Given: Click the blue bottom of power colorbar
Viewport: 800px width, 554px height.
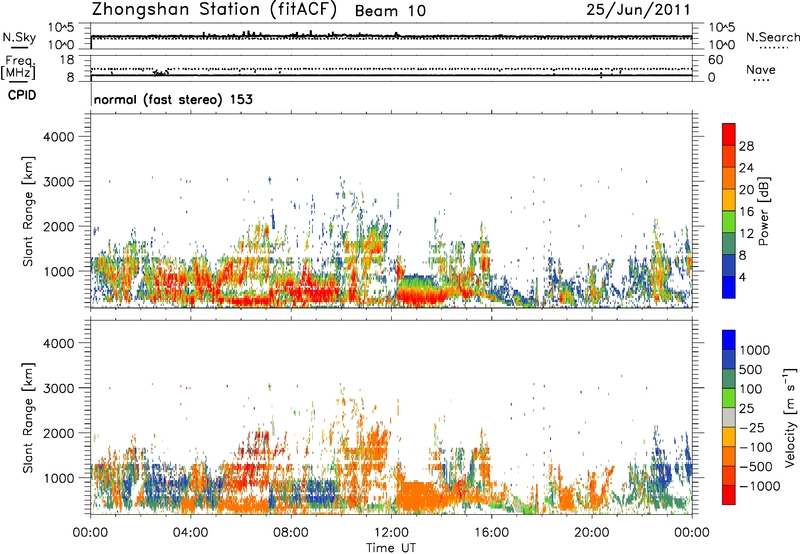Looking at the screenshot, I should 729,287.
